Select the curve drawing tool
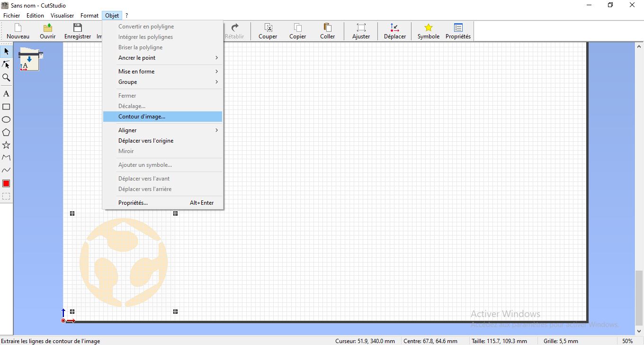Image resolution: width=644 pixels, height=345 pixels. 6,170
